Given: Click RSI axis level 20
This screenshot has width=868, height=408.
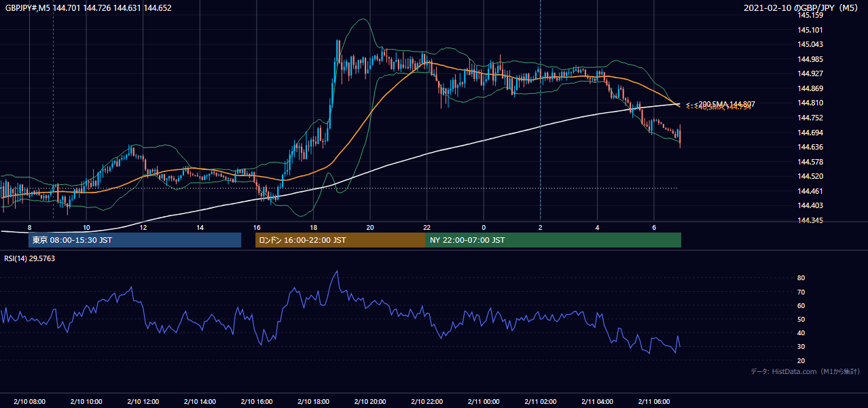Looking at the screenshot, I should [x=801, y=360].
